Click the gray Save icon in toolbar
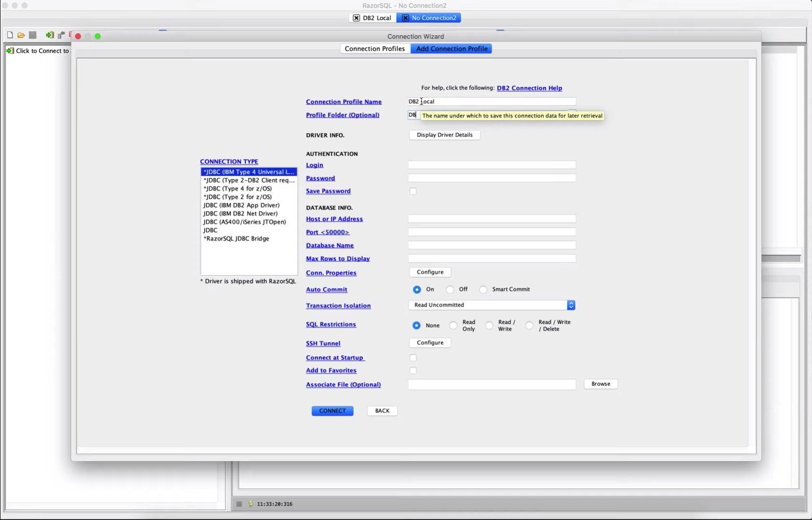 tap(33, 35)
